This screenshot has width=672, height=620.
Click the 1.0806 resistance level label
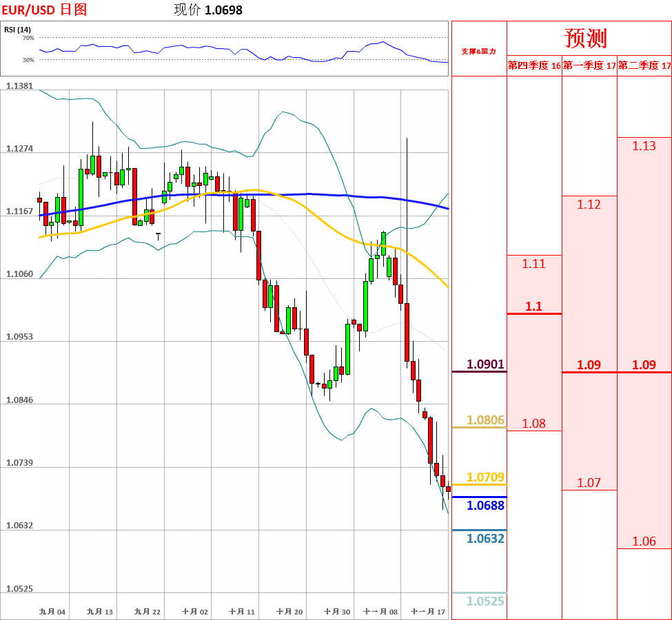click(485, 420)
